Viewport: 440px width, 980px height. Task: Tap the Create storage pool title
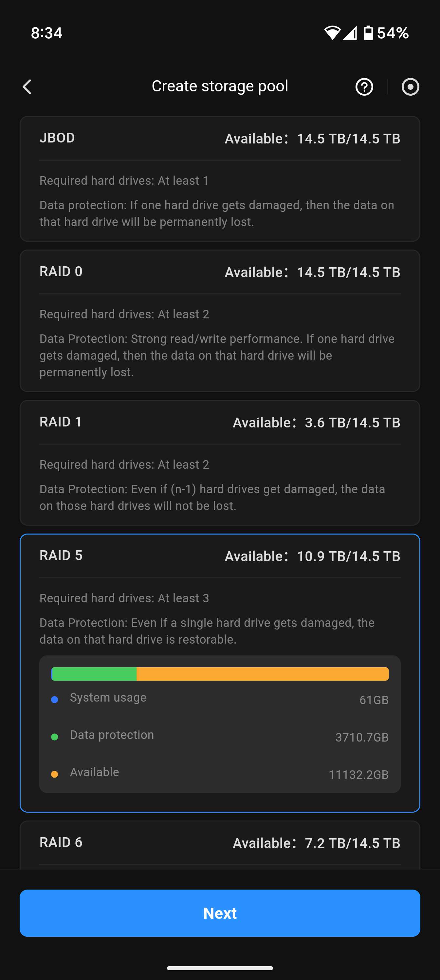pos(220,86)
